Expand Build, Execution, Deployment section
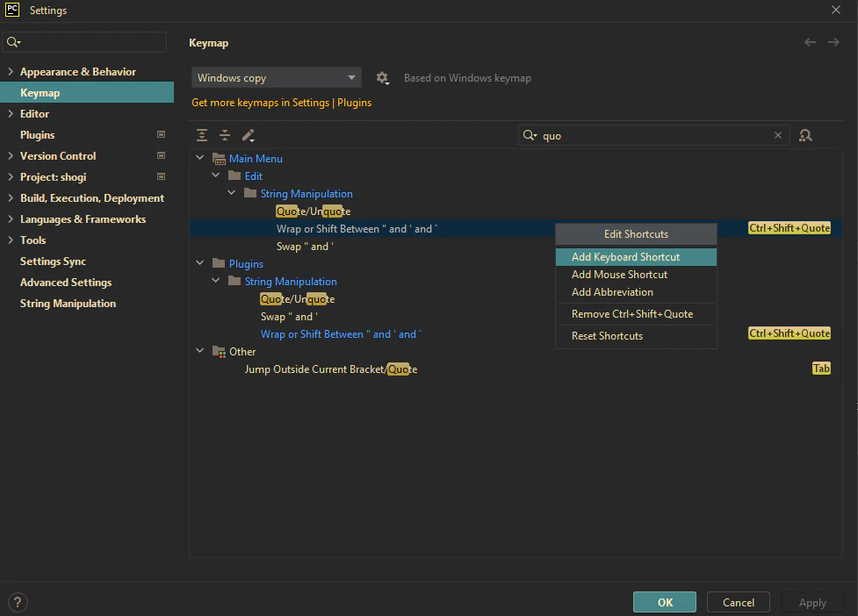The height and width of the screenshot is (616, 858). pos(11,197)
